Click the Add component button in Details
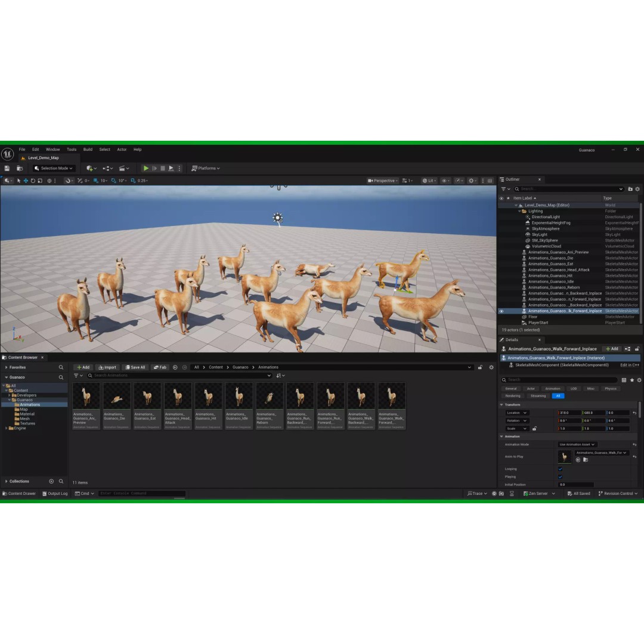Screen dimensions: 644x644 pos(612,349)
